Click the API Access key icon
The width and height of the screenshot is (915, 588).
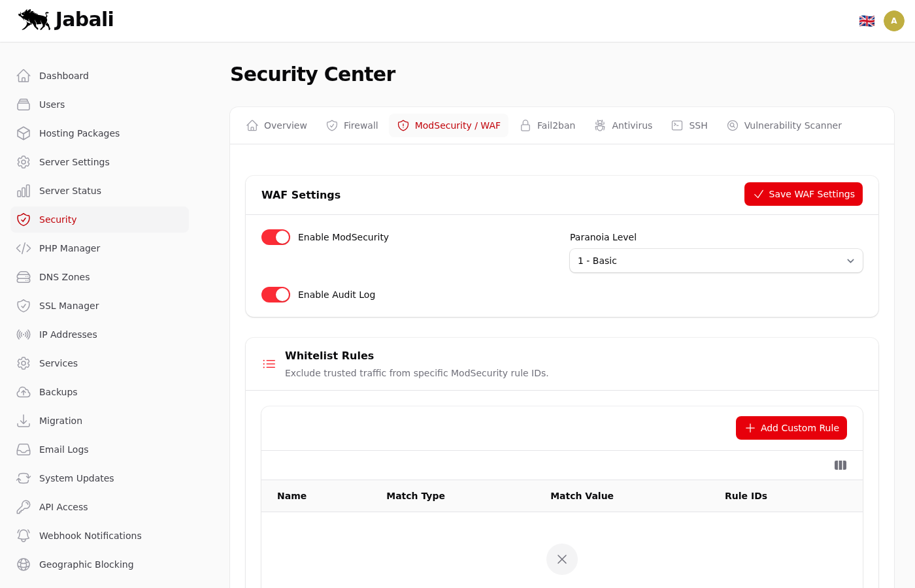click(x=24, y=507)
